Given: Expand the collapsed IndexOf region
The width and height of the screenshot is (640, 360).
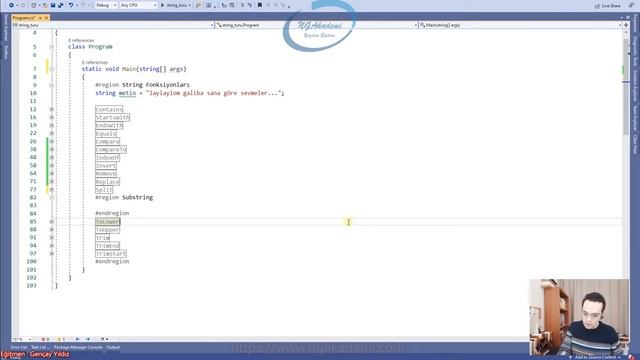Looking at the screenshot, I should [52, 158].
